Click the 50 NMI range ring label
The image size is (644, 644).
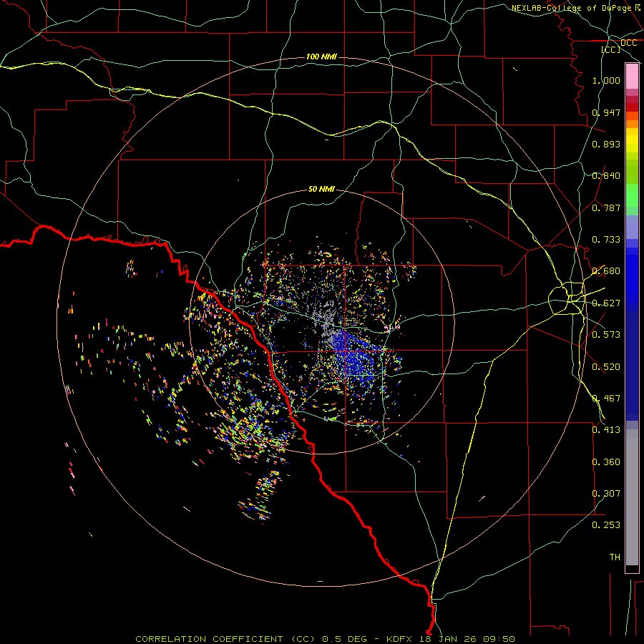[x=321, y=189]
